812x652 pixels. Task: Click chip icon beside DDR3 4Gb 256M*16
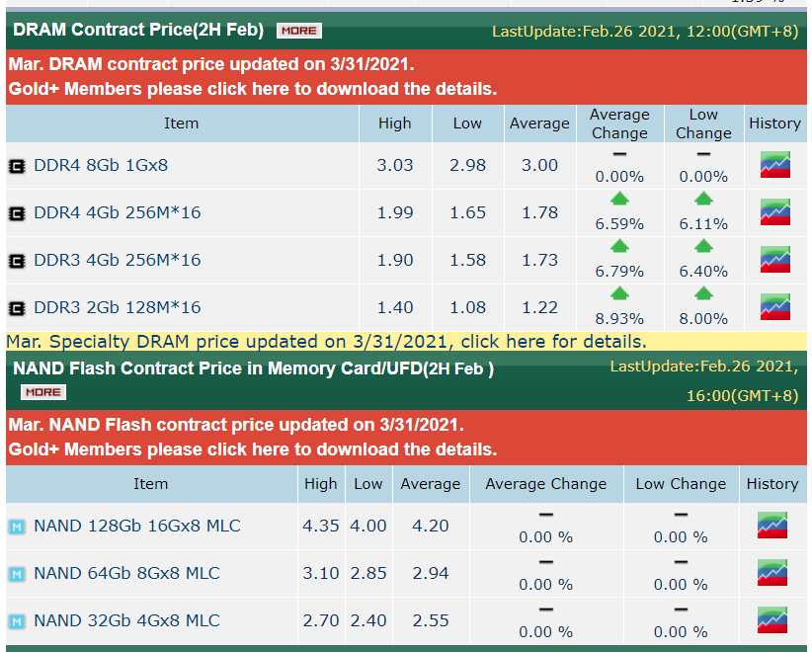(x=17, y=261)
